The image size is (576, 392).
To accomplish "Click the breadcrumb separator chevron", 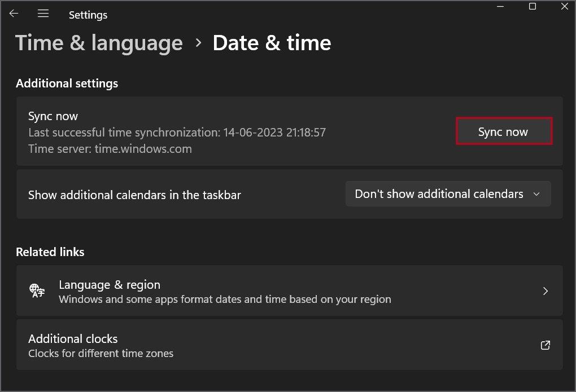I will tap(198, 43).
